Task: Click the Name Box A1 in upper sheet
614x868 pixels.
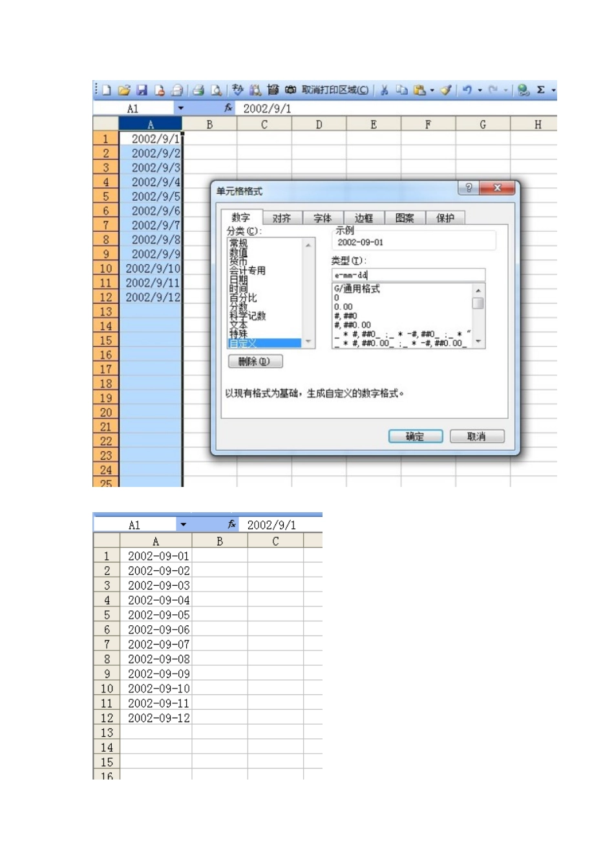Action: pyautogui.click(x=134, y=108)
